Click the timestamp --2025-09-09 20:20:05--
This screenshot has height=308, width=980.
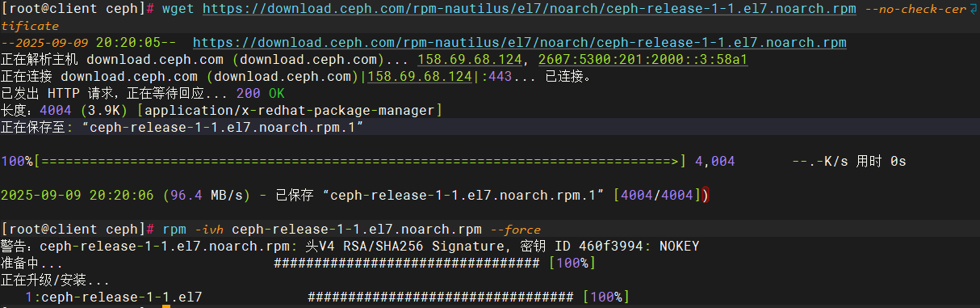point(89,42)
